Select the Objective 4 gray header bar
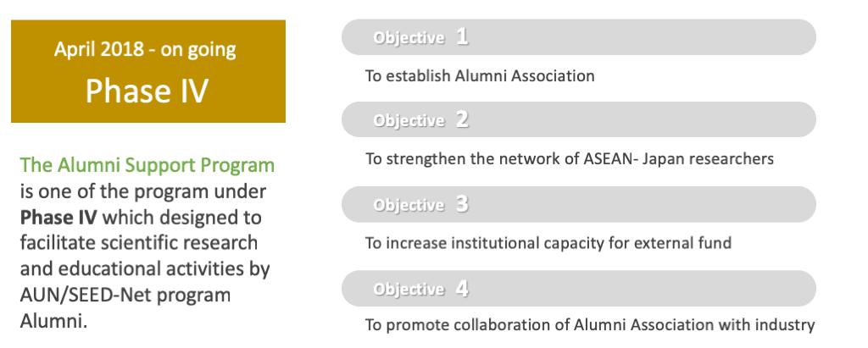Image resolution: width=868 pixels, height=348 pixels. tap(578, 289)
